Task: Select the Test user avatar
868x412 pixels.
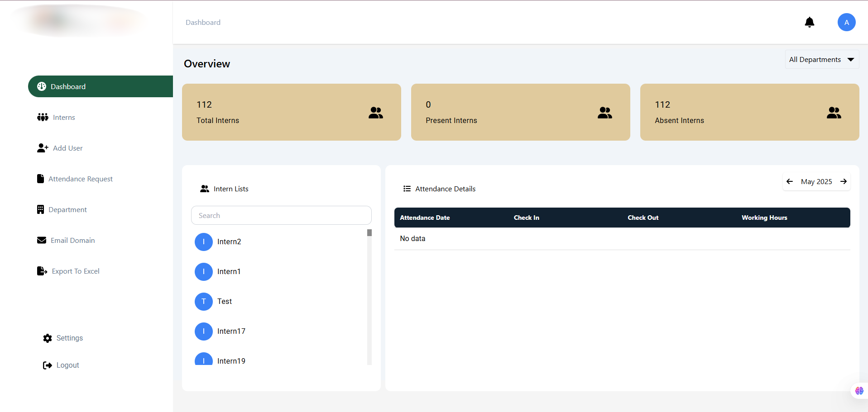Action: [x=204, y=302]
